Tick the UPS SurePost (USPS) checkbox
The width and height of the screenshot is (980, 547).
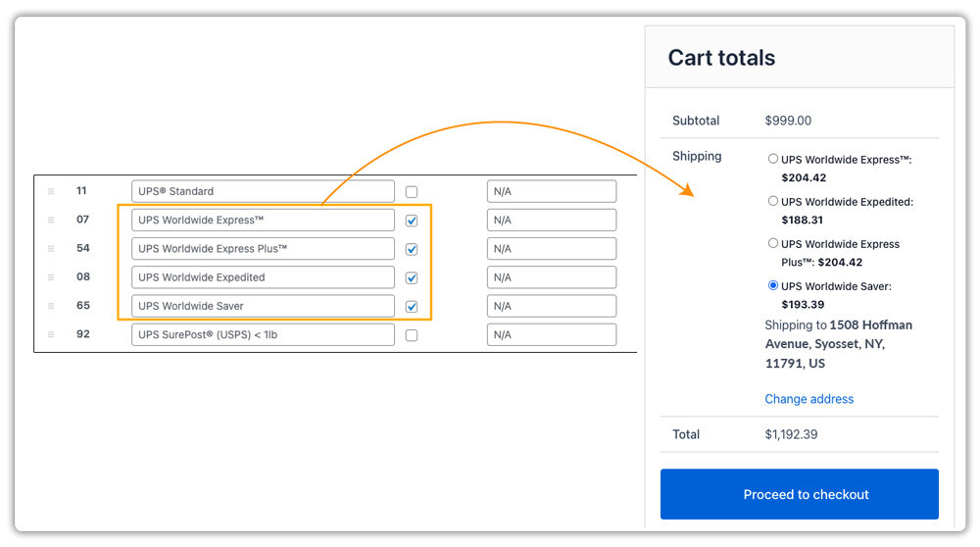(412, 335)
